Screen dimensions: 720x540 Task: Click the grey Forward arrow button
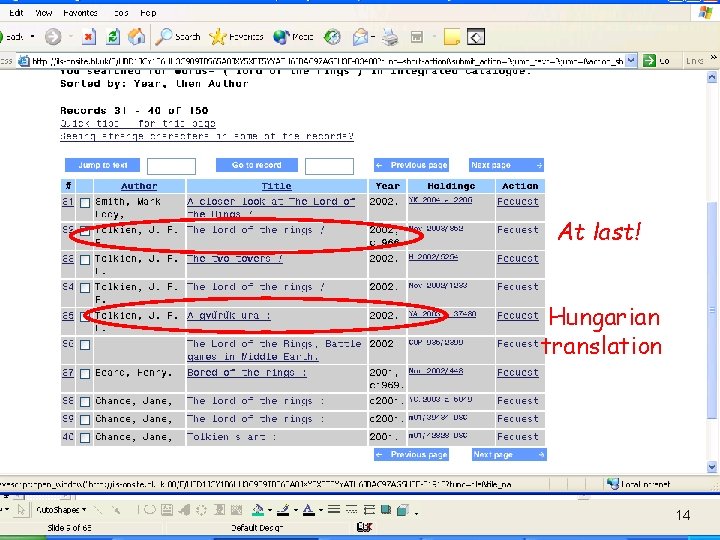click(53, 37)
